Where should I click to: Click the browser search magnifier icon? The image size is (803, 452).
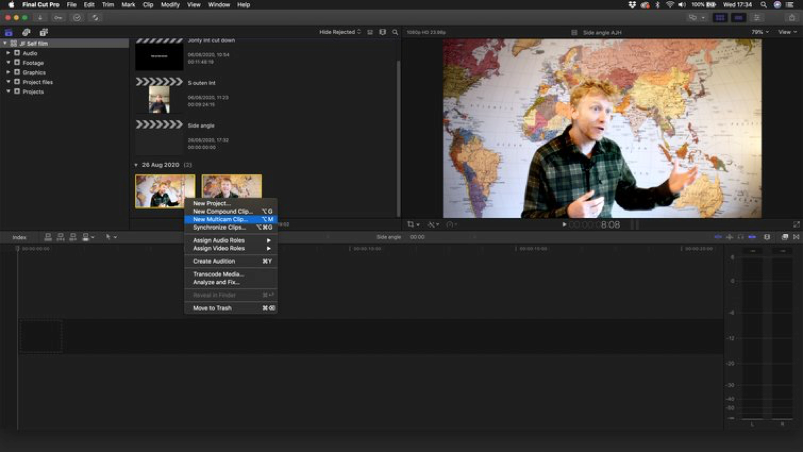click(x=395, y=32)
